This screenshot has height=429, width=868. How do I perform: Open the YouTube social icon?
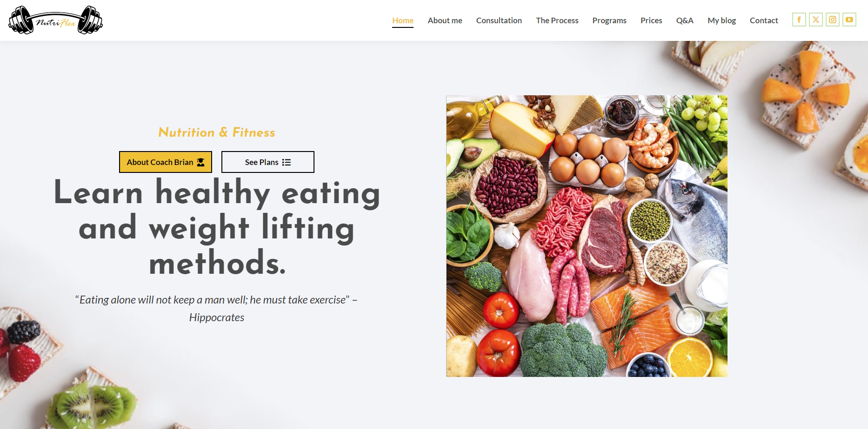[849, 20]
